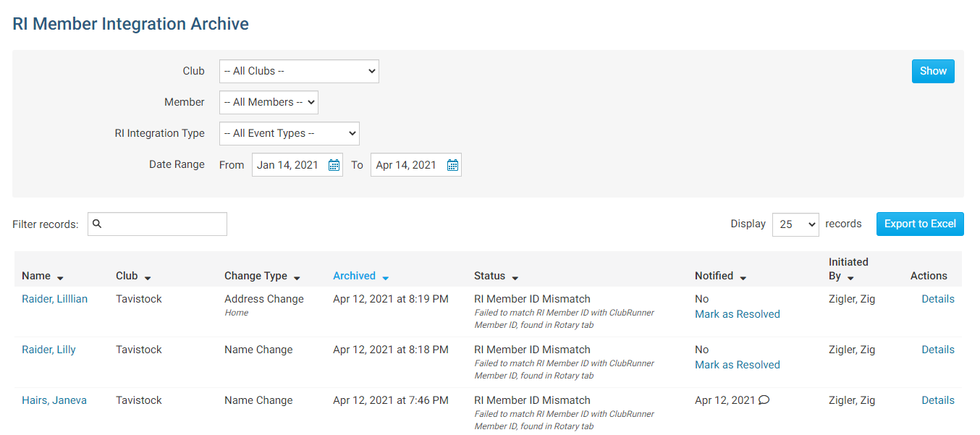
Task: Sort by Name column arrow
Action: pyautogui.click(x=60, y=278)
